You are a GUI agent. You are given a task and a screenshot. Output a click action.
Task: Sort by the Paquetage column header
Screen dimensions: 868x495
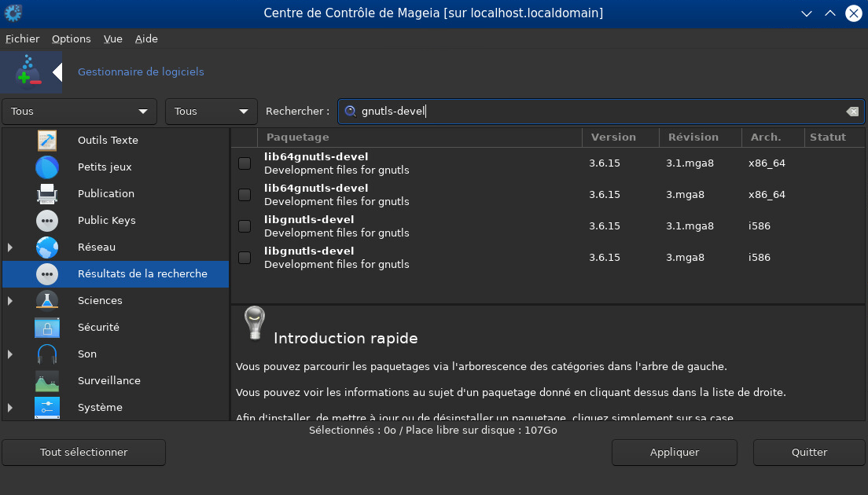pos(420,137)
